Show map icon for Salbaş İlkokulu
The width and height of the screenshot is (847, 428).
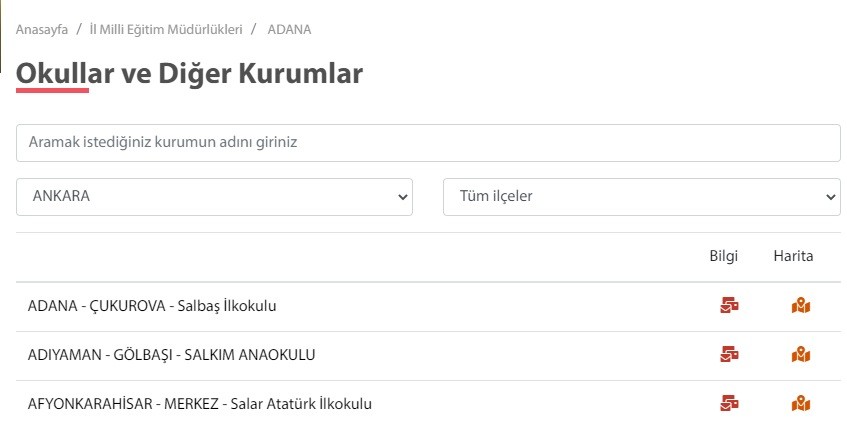800,306
